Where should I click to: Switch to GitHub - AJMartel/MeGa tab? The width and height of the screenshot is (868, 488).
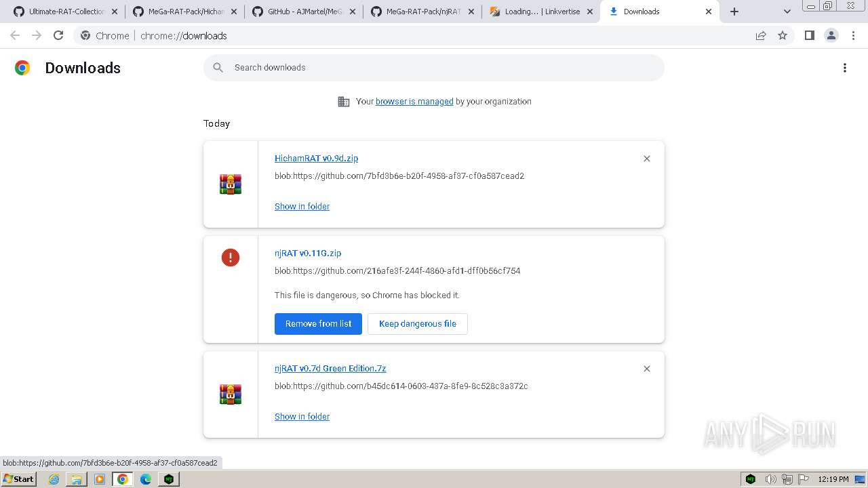(x=304, y=12)
